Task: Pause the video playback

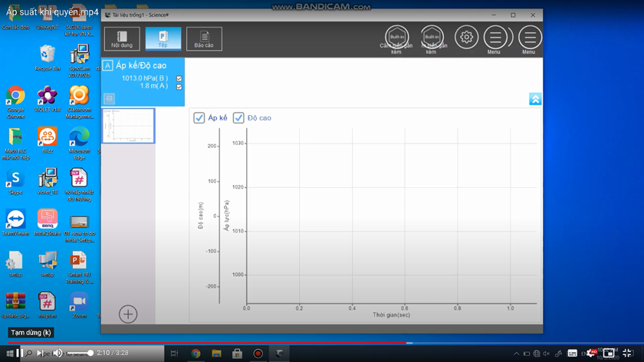Action: [x=19, y=353]
